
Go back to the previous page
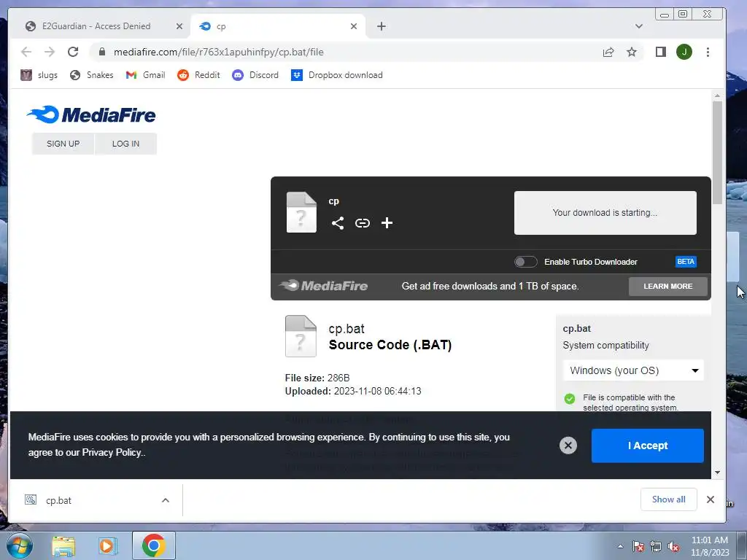click(26, 52)
